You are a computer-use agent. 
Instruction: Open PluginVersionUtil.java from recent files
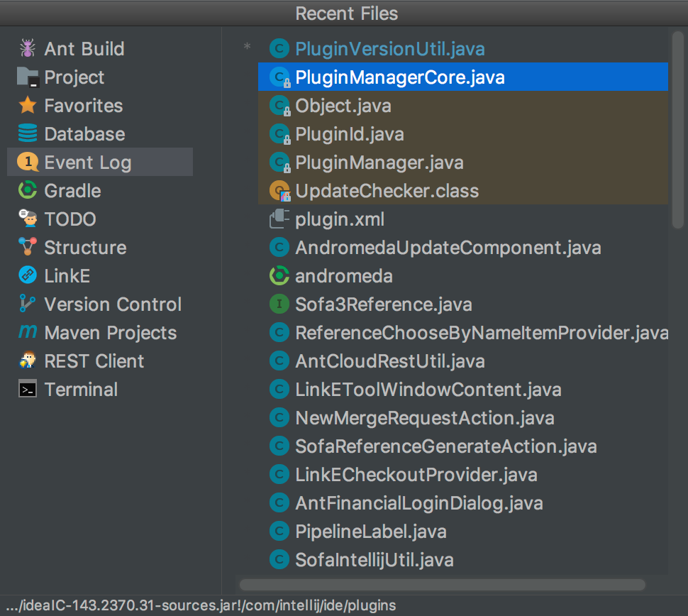[x=463, y=49]
